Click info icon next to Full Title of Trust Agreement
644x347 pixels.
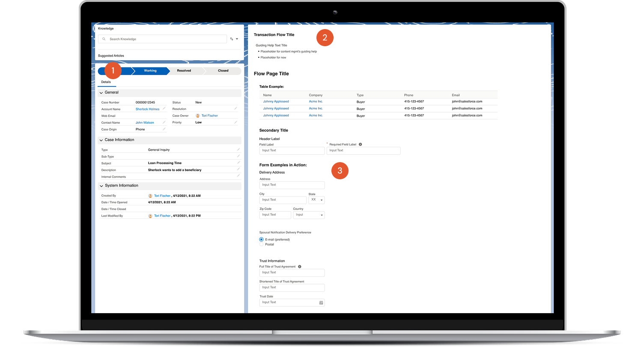299,267
